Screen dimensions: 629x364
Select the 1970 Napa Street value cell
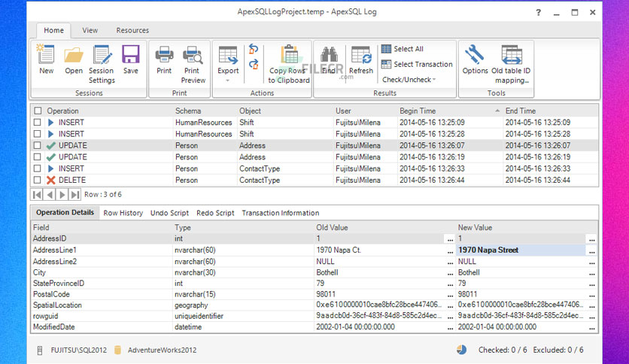pyautogui.click(x=521, y=250)
